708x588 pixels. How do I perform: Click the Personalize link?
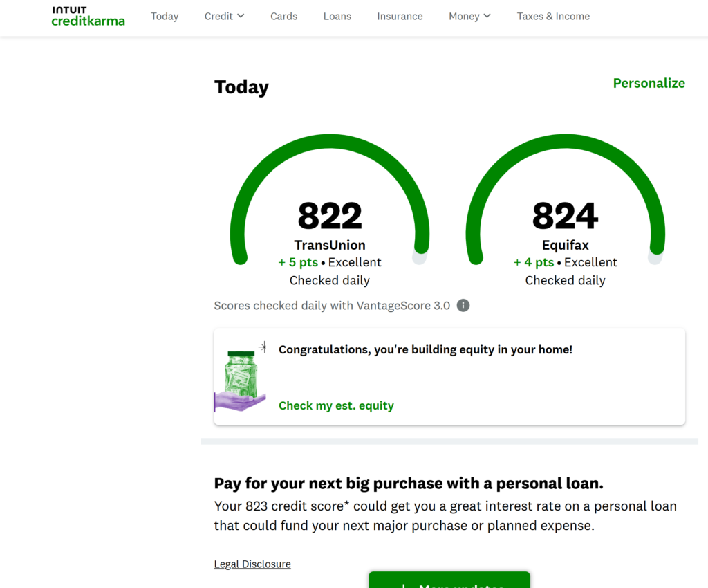pos(649,83)
